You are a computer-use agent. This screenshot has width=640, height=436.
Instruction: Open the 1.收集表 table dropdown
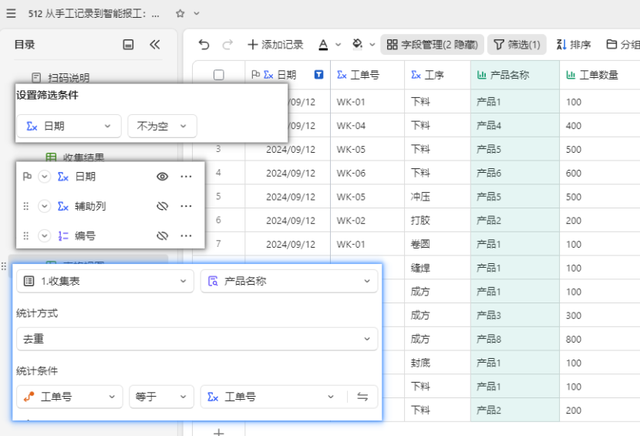coord(105,281)
